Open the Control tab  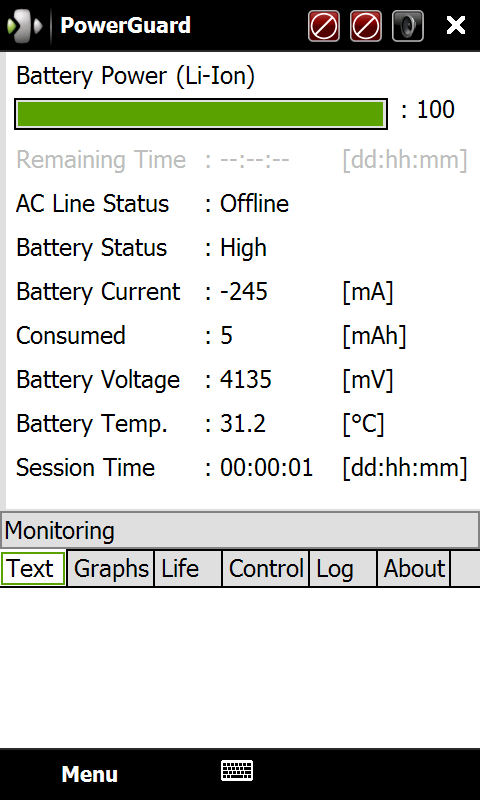(266, 568)
